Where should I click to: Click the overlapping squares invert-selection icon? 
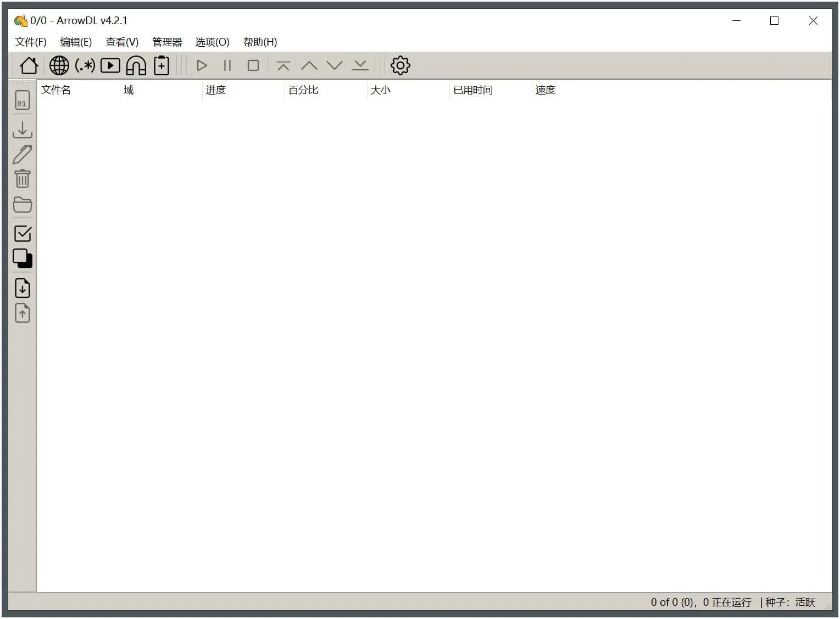pyautogui.click(x=23, y=258)
